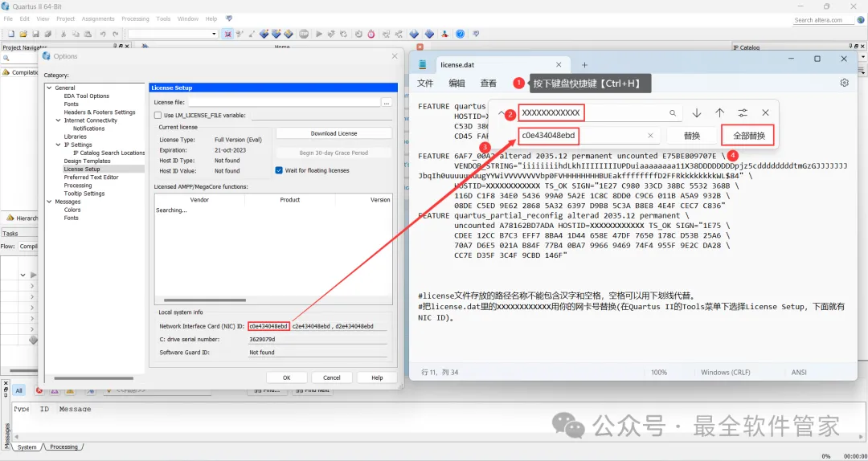The height and width of the screenshot is (461, 868).
Task: Click Undo arrow in Quartus toolbar
Action: [x=103, y=34]
